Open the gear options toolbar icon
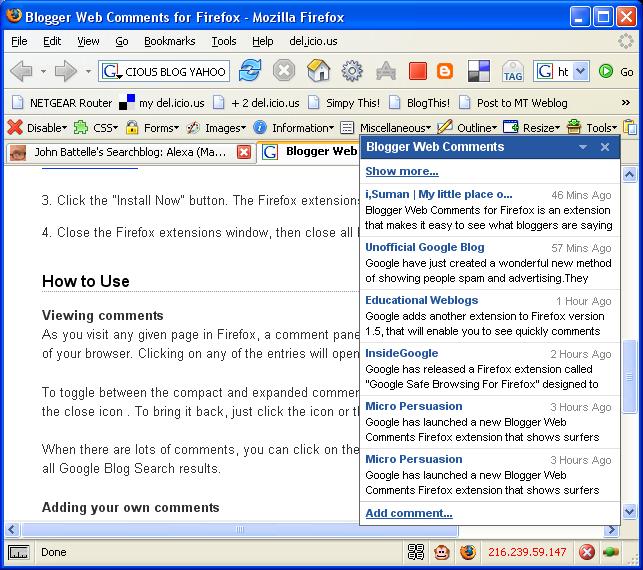Viewport: 643px width, 570px height. [352, 71]
